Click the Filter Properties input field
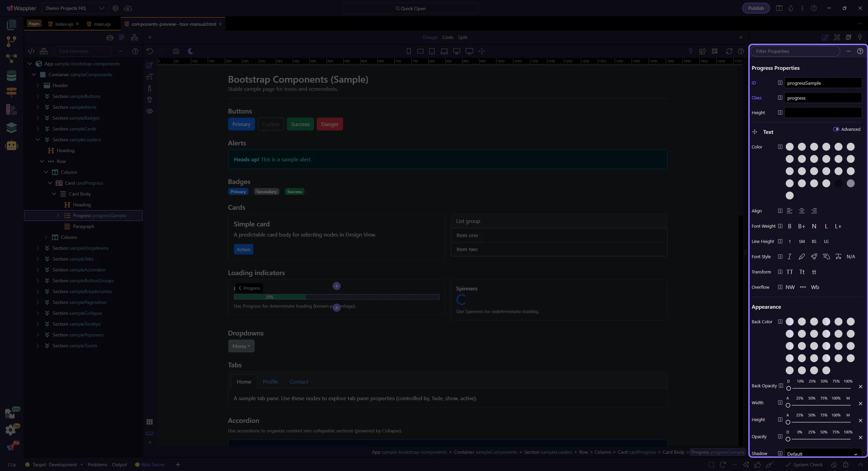Screen dimensions: 868x471 (x=795, y=51)
